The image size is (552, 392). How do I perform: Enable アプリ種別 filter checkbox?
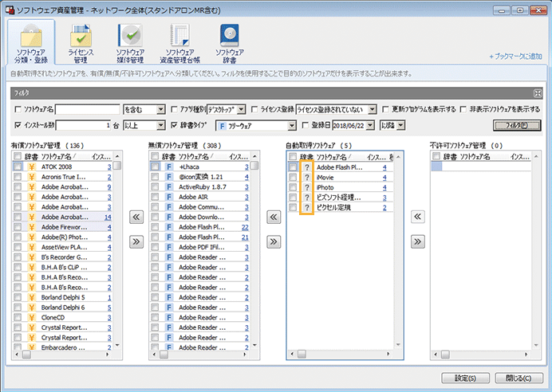pos(174,110)
